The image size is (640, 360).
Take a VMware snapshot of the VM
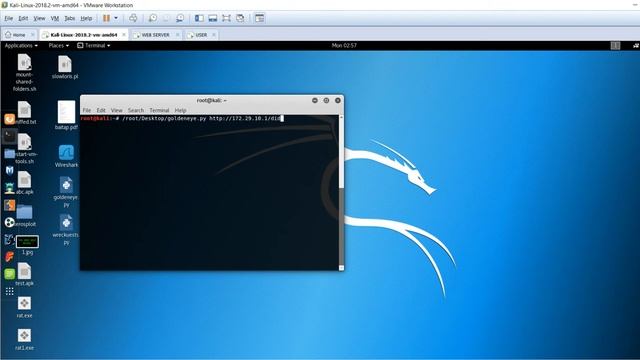[153, 18]
